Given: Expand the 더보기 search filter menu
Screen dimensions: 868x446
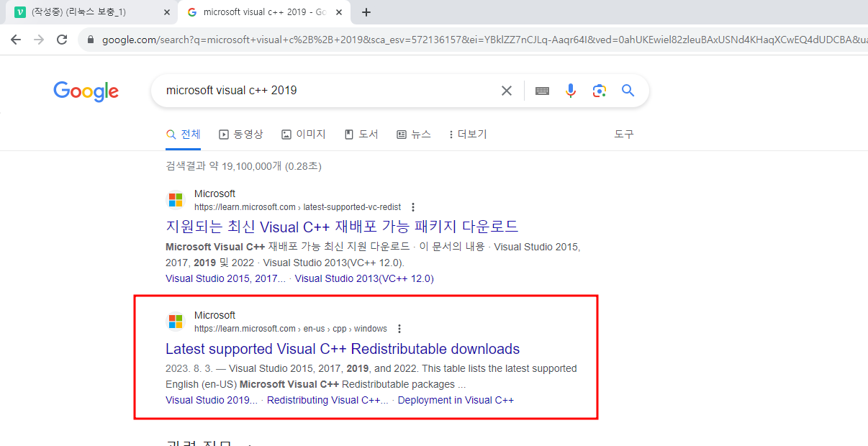Looking at the screenshot, I should pyautogui.click(x=468, y=135).
